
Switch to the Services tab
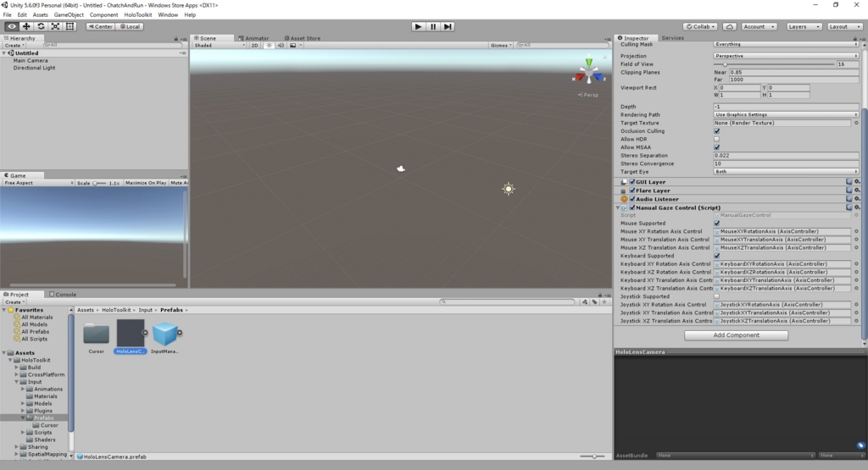[672, 38]
